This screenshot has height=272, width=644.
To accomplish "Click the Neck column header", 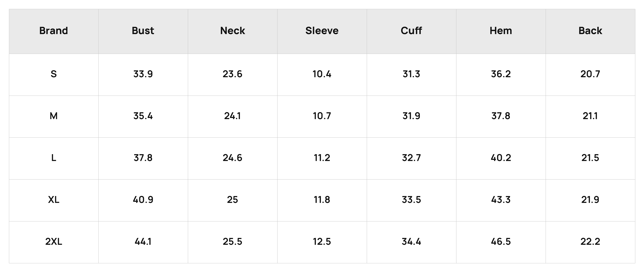I will (x=233, y=31).
